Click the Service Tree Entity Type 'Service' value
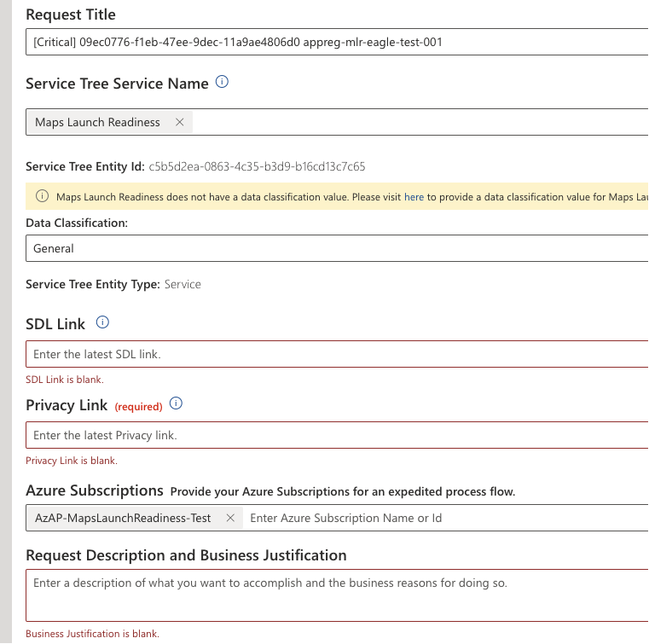 coord(183,284)
